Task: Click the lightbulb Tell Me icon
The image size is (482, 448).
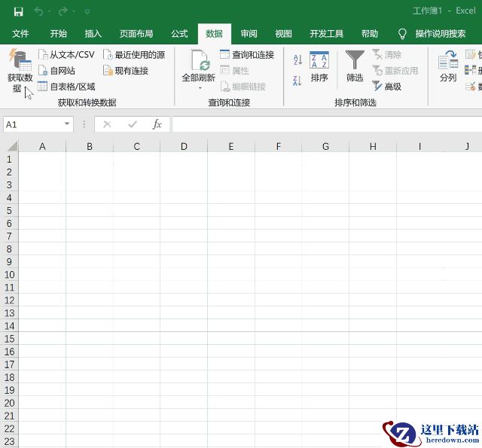Action: pos(402,34)
